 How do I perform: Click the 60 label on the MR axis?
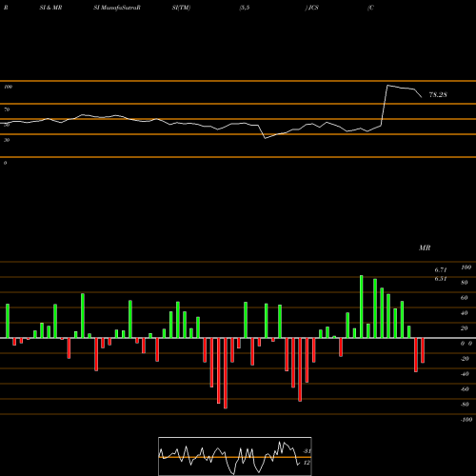(465, 298)
